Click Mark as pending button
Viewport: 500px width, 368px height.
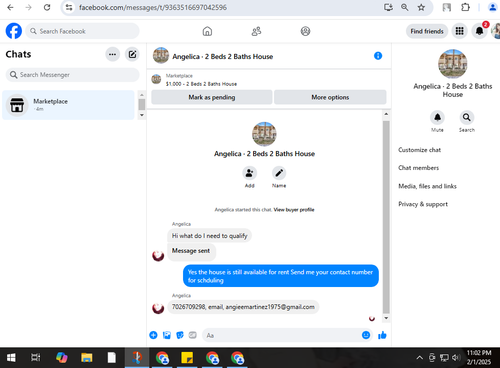pos(212,97)
